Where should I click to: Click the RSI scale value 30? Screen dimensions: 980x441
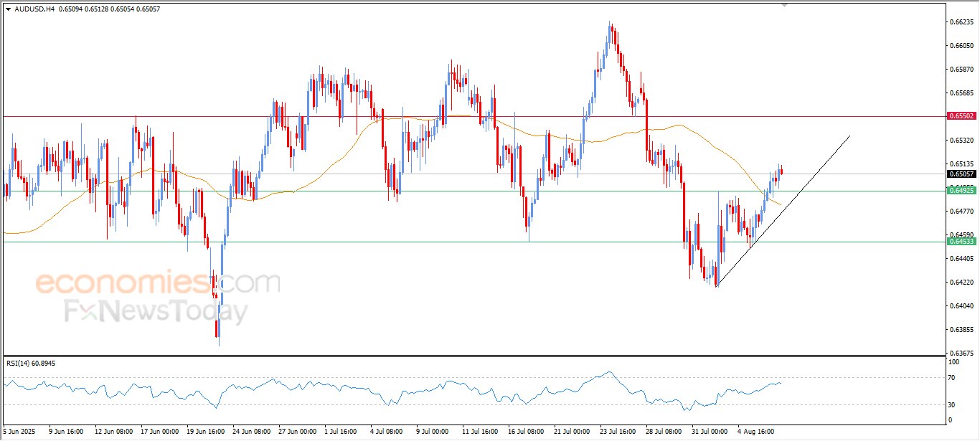(952, 404)
